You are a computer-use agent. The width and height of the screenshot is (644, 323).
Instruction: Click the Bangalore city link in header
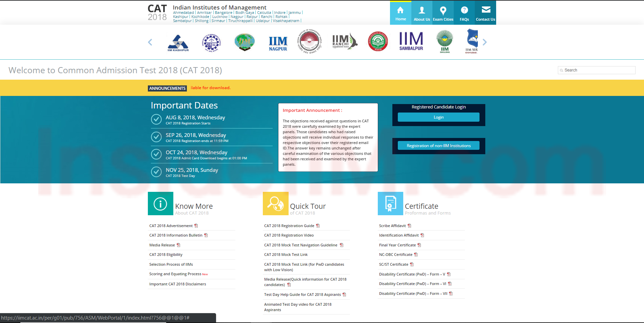[223, 13]
